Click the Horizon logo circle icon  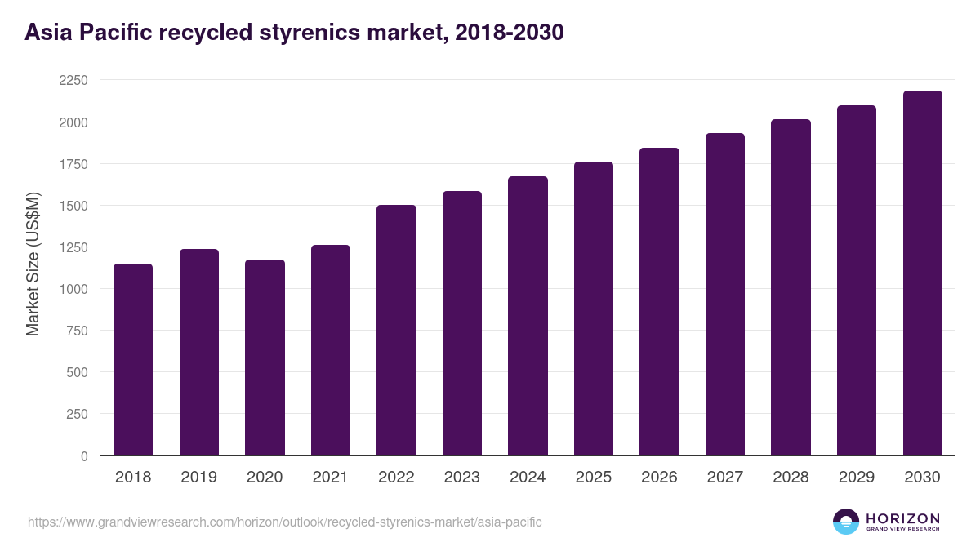846,522
